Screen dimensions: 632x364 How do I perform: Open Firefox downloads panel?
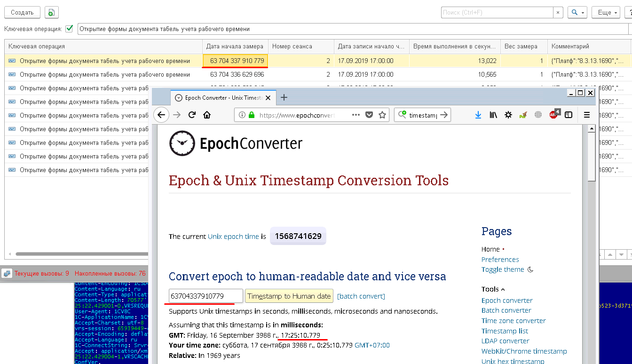pos(478,115)
